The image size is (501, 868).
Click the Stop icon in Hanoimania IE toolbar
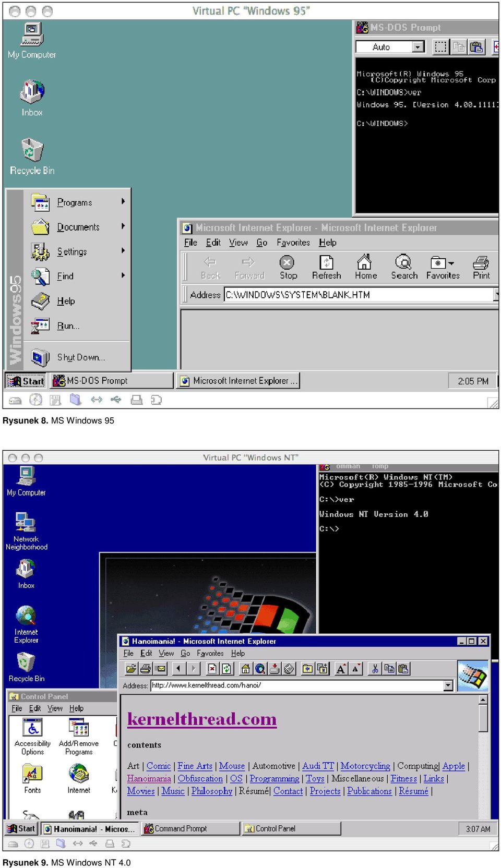tap(212, 668)
